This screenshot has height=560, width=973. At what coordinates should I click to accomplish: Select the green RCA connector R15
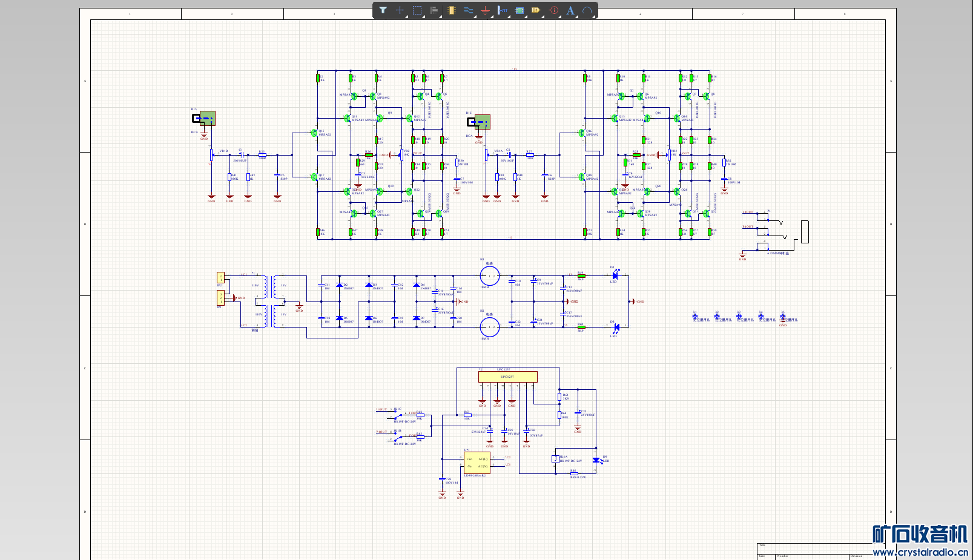pyautogui.click(x=207, y=118)
